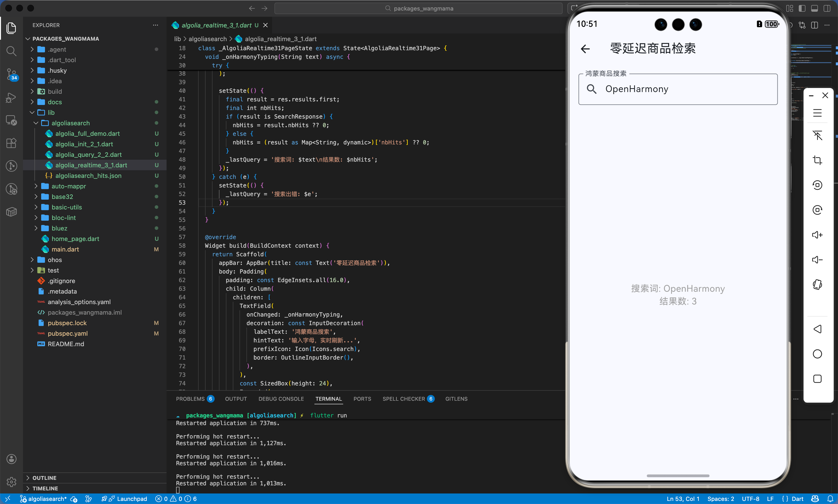Open algolia_query_2_2.dart file
Image resolution: width=838 pixels, height=504 pixels.
[x=88, y=154]
